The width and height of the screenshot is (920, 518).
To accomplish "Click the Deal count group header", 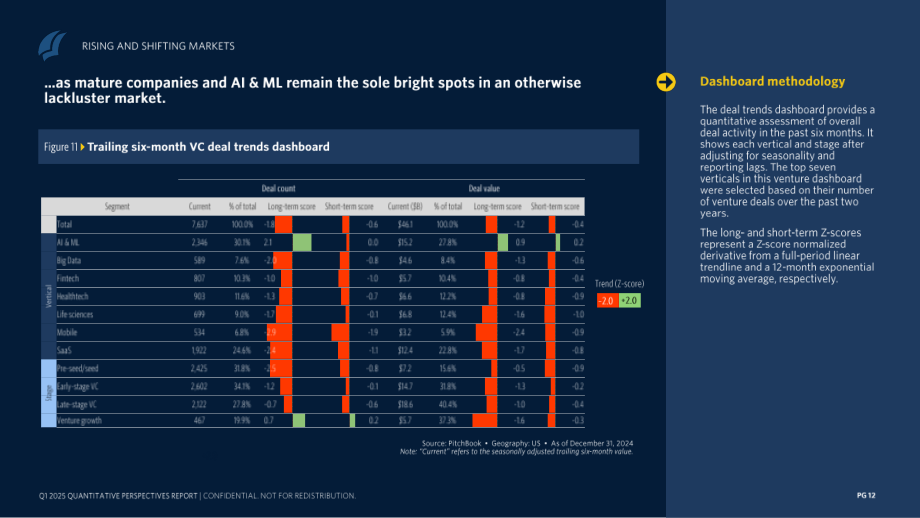I will click(x=279, y=188).
